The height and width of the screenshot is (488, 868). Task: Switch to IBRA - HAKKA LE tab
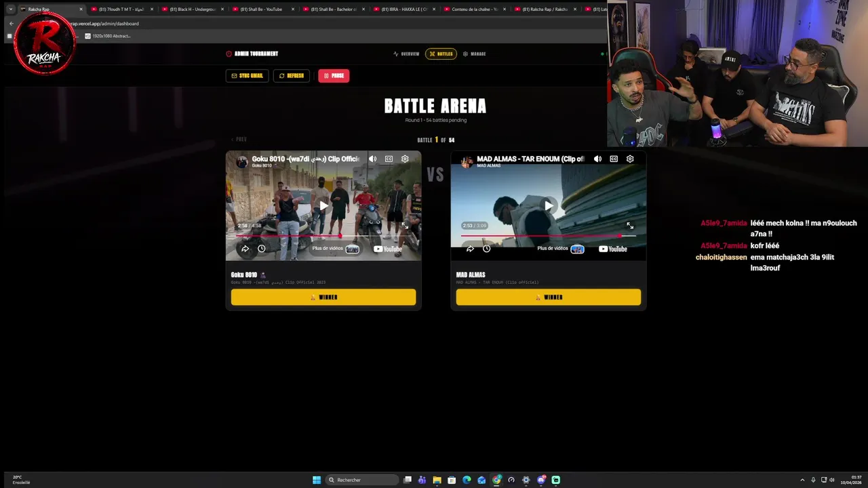[x=404, y=9]
